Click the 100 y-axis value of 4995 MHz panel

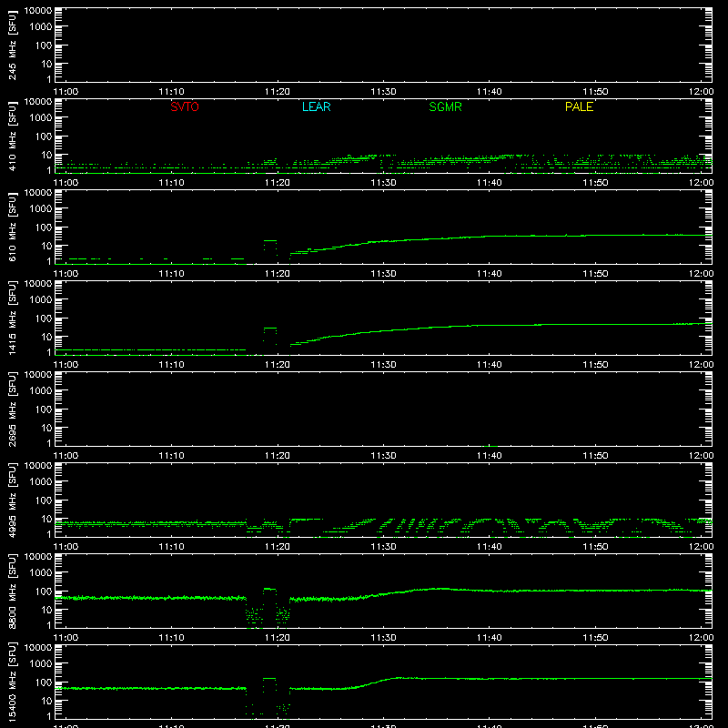pyautogui.click(x=44, y=500)
